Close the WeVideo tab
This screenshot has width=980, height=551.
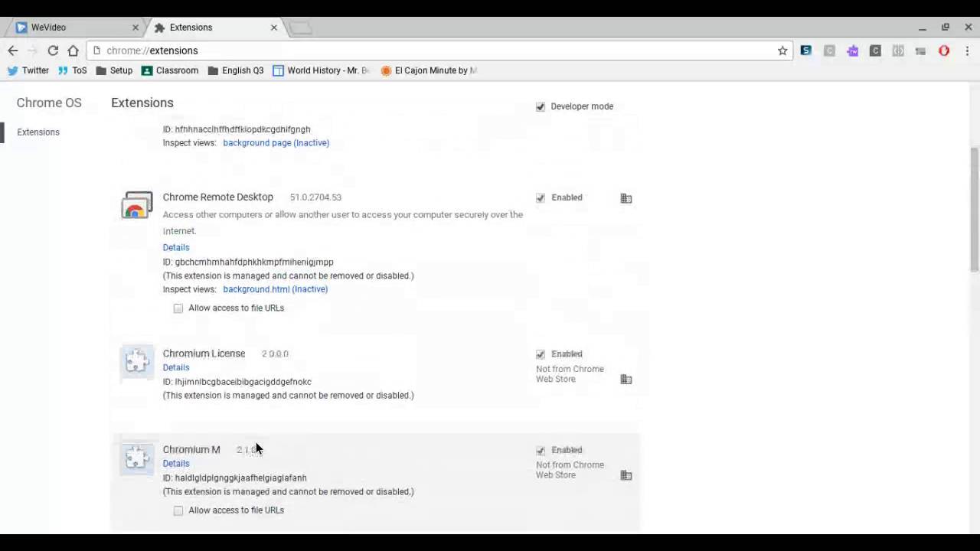coord(136,28)
